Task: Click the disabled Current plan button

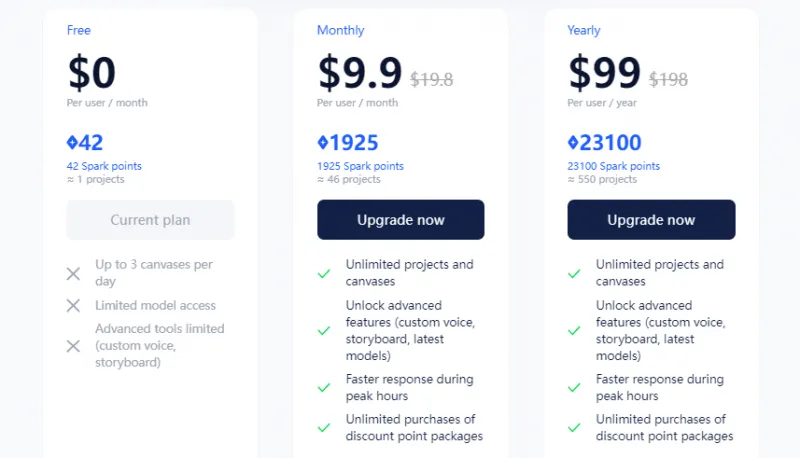Action: point(150,220)
